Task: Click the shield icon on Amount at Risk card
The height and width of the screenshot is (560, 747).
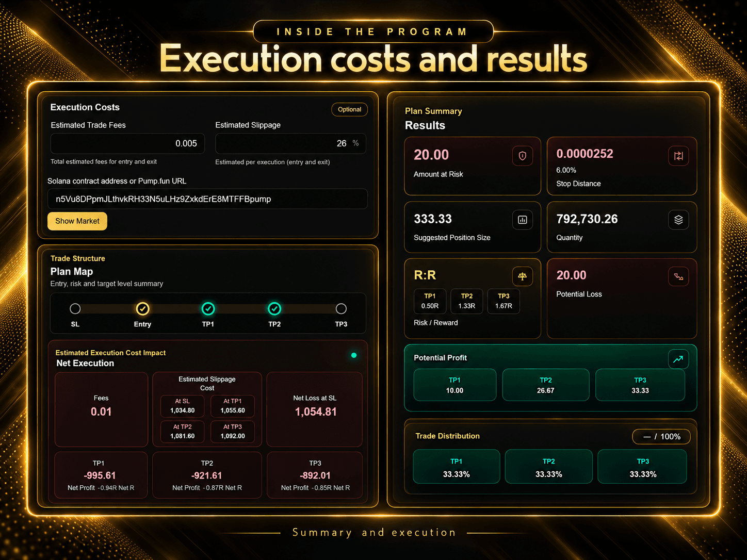Action: (522, 156)
